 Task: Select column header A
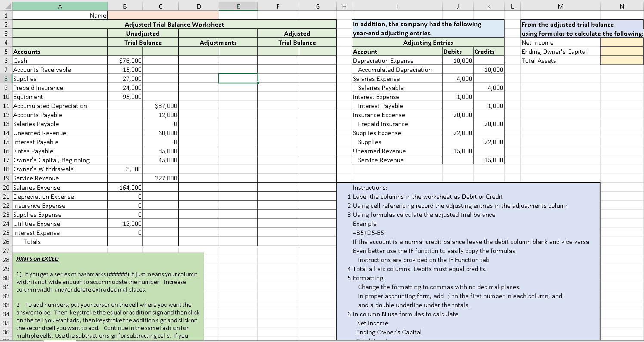60,6
